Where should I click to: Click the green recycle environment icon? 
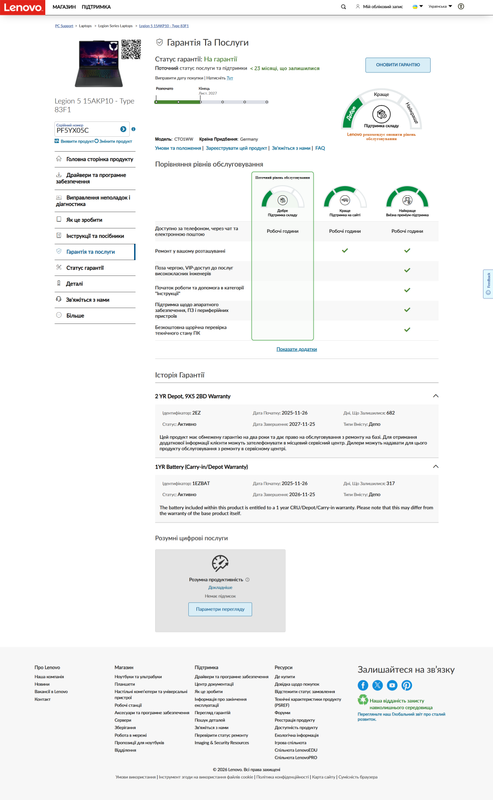(x=363, y=700)
